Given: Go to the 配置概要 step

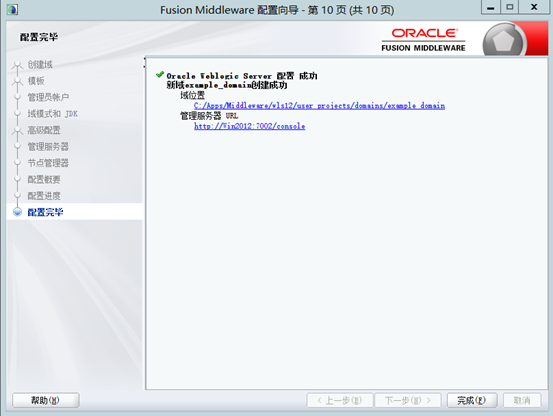Looking at the screenshot, I should tap(44, 179).
